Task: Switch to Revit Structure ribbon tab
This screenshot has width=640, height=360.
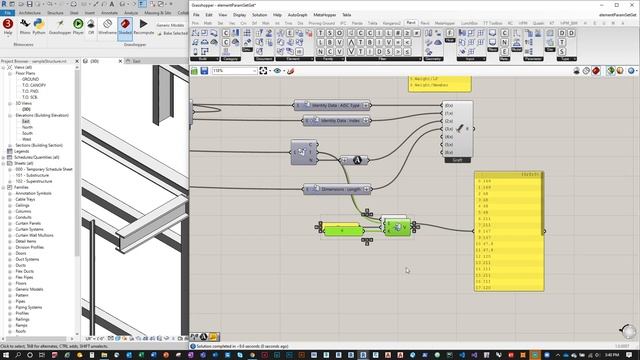Action: (55, 13)
